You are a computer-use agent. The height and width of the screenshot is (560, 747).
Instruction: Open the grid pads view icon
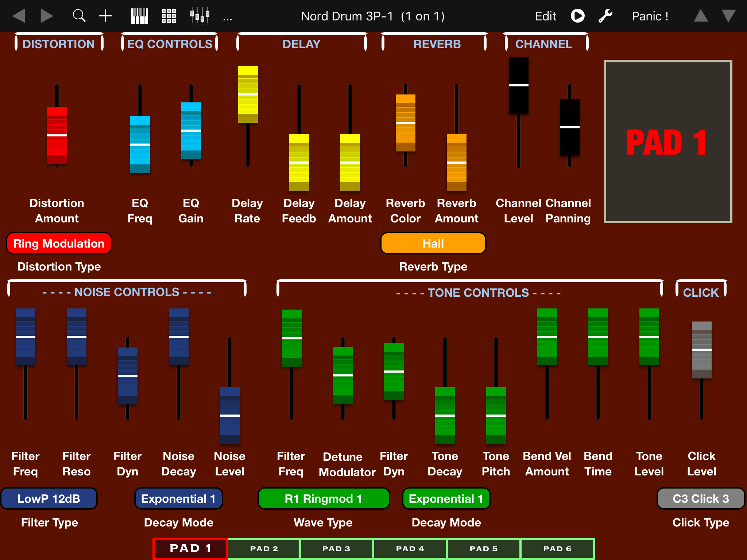pos(169,16)
